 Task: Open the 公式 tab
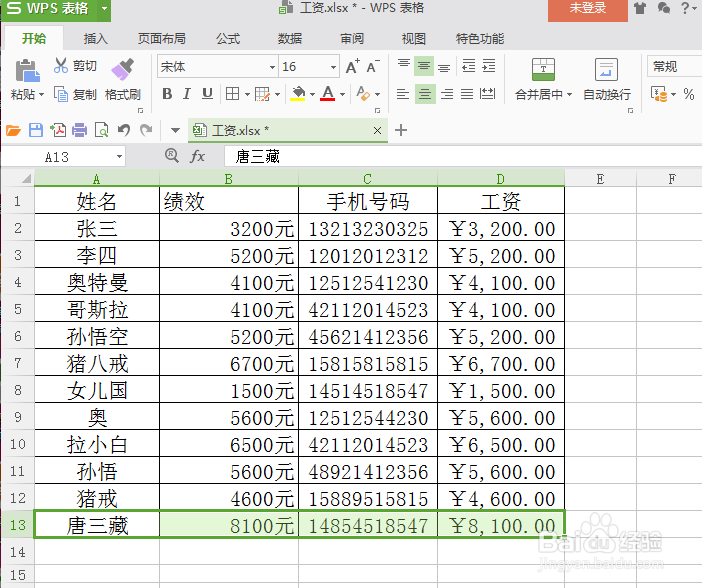tap(228, 39)
